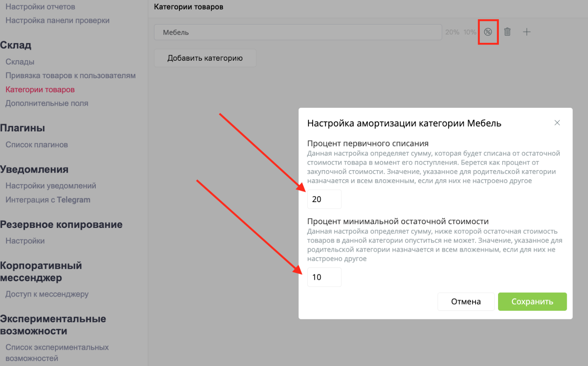Add a new category using the plus icon
Image resolution: width=588 pixels, height=366 pixels.
pos(527,31)
